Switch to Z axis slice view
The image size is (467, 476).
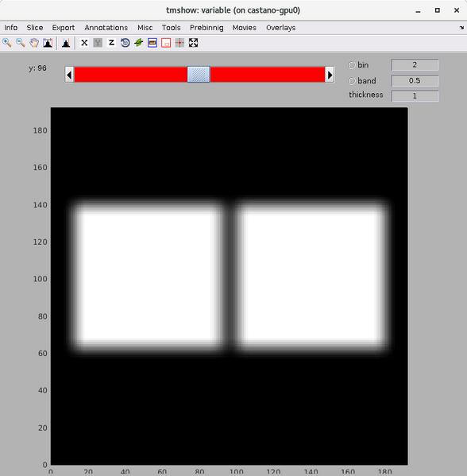point(112,43)
